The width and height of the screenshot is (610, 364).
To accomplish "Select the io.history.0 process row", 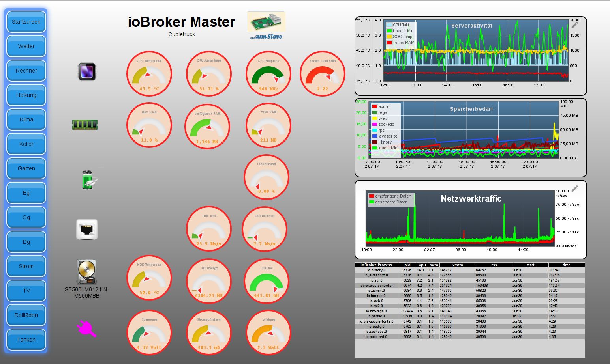I will (469, 270).
